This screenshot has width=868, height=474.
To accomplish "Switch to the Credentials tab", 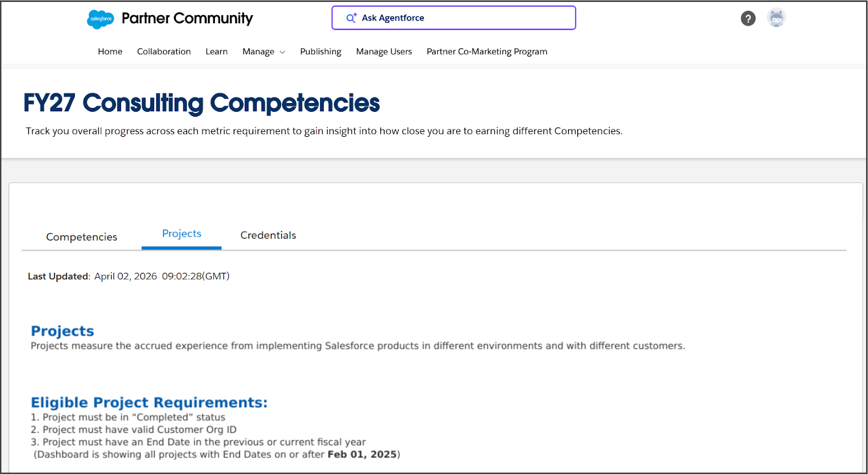I will tap(268, 235).
